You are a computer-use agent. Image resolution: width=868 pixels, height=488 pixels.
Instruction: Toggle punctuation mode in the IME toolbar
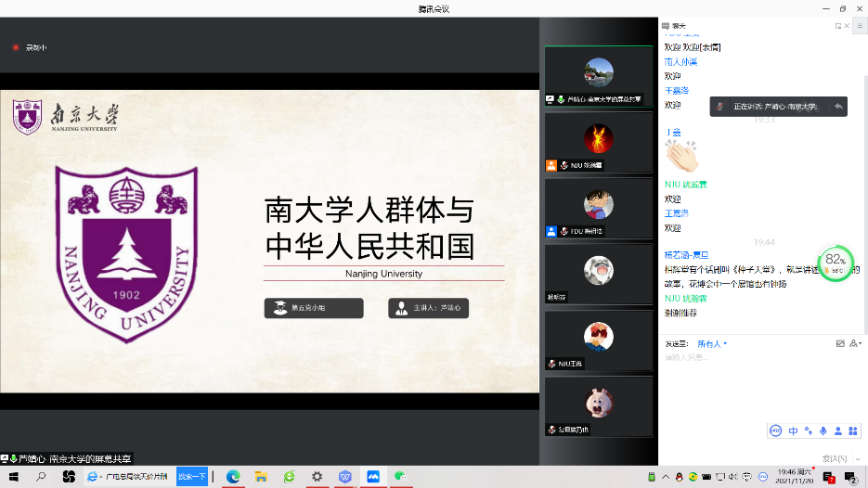[808, 430]
